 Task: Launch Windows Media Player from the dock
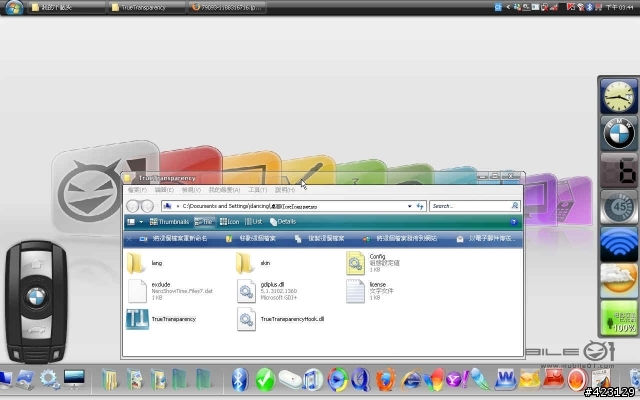coord(338,380)
